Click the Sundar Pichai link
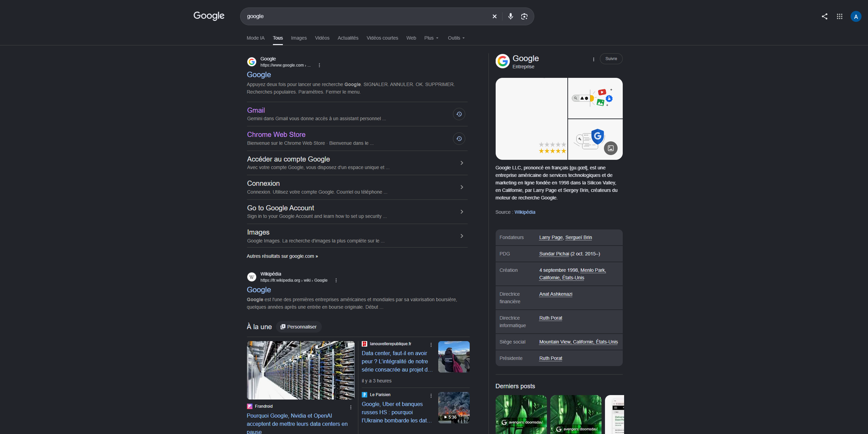 [x=554, y=254]
